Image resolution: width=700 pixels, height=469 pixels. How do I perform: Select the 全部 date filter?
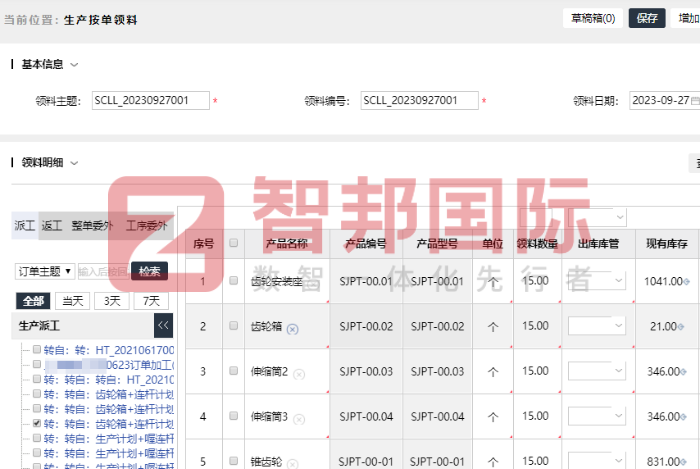tap(33, 301)
